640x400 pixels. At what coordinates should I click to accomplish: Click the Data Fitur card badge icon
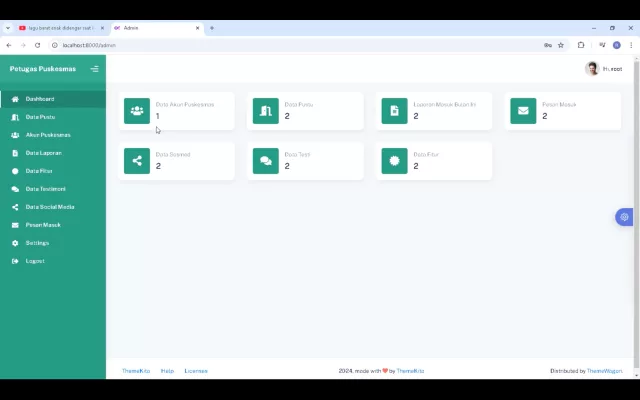point(394,161)
